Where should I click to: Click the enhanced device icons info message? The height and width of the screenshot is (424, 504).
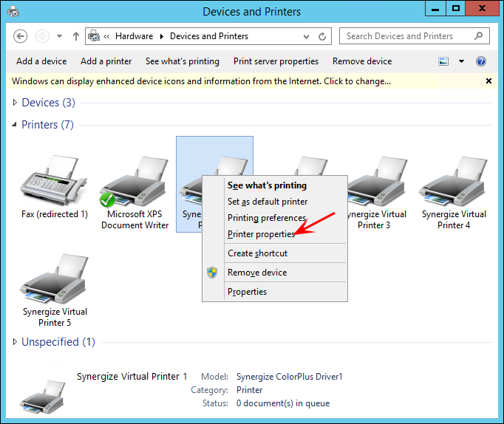[x=201, y=81]
